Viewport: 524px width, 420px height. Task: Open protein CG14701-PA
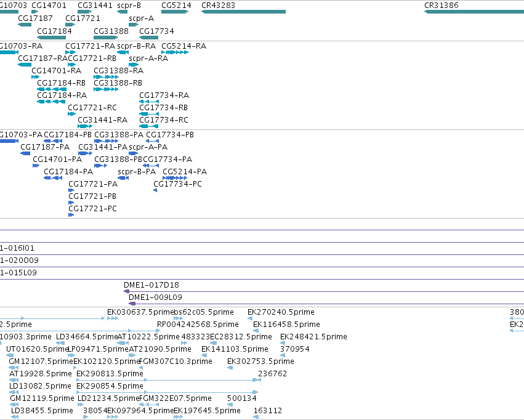(x=57, y=160)
